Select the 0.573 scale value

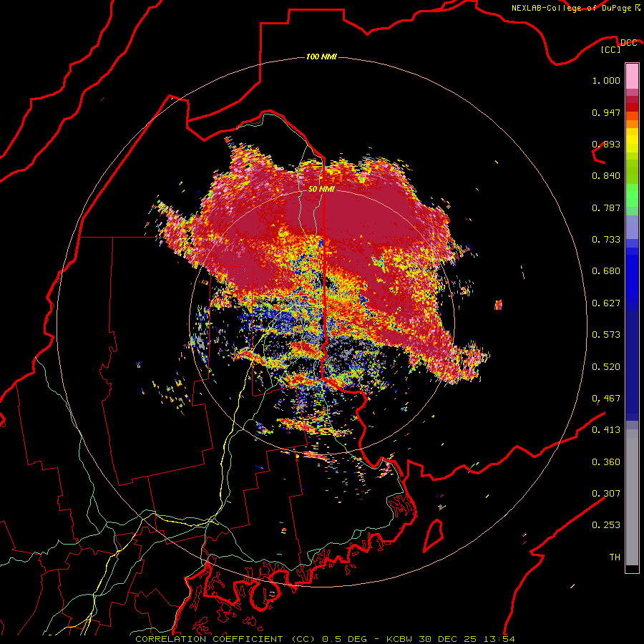pyautogui.click(x=606, y=335)
